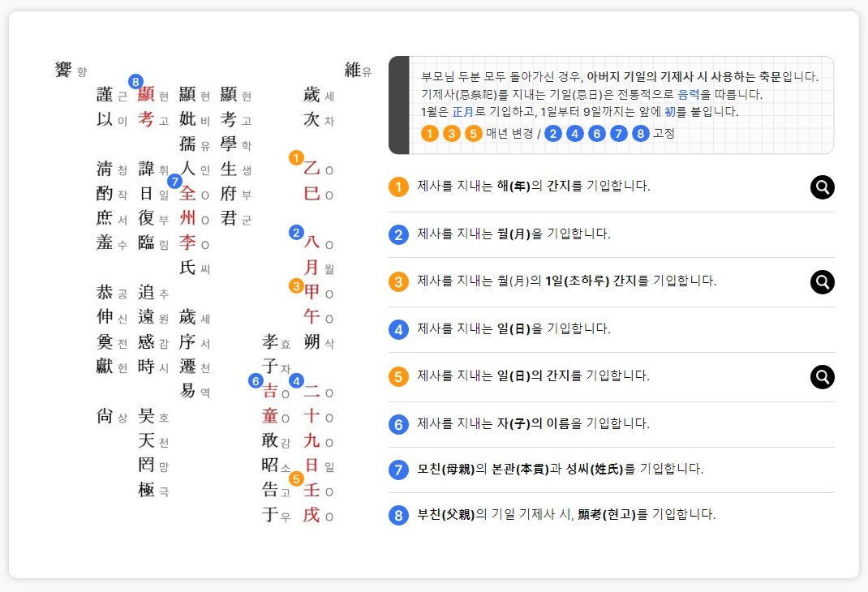This screenshot has width=868, height=592.
Task: Click the text 제사를 지내는 자(子)의 이름을 기입합니다
Action: click(x=533, y=424)
